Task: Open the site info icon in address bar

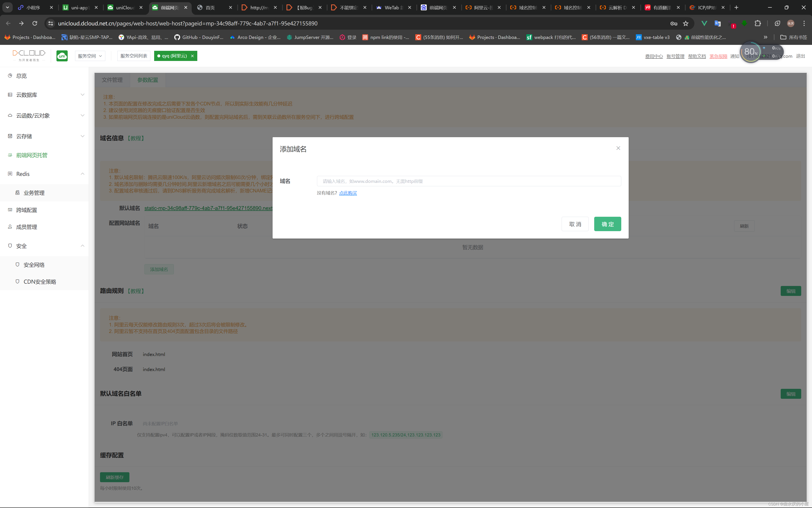Action: [51, 23]
